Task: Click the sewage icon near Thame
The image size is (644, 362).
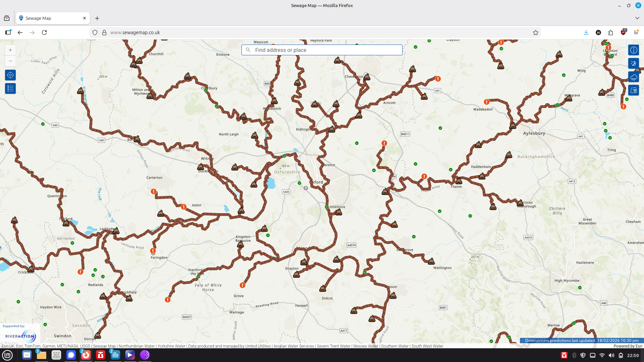Action: point(459,181)
